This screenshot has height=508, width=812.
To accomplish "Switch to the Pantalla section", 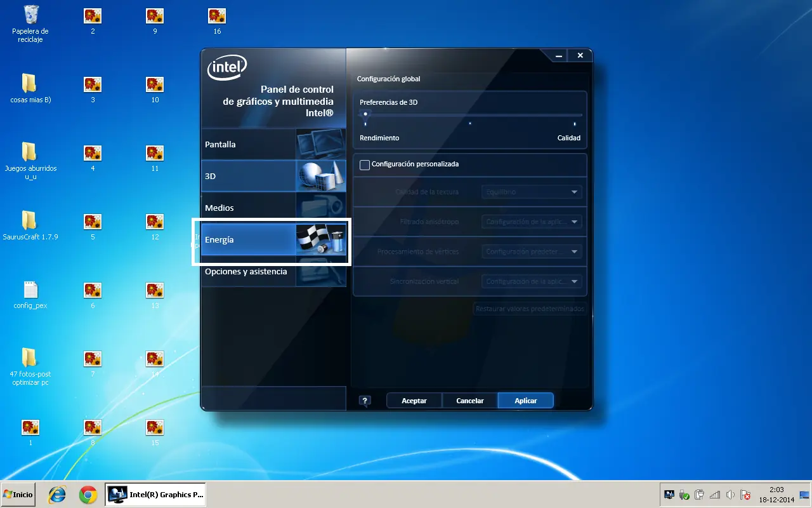I will (x=273, y=144).
